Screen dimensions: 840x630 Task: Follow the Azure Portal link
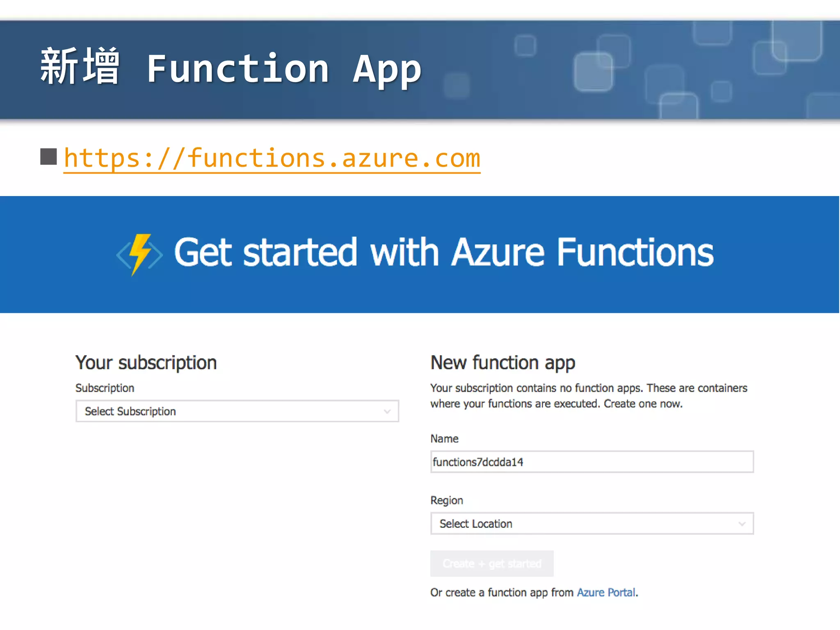click(x=606, y=592)
